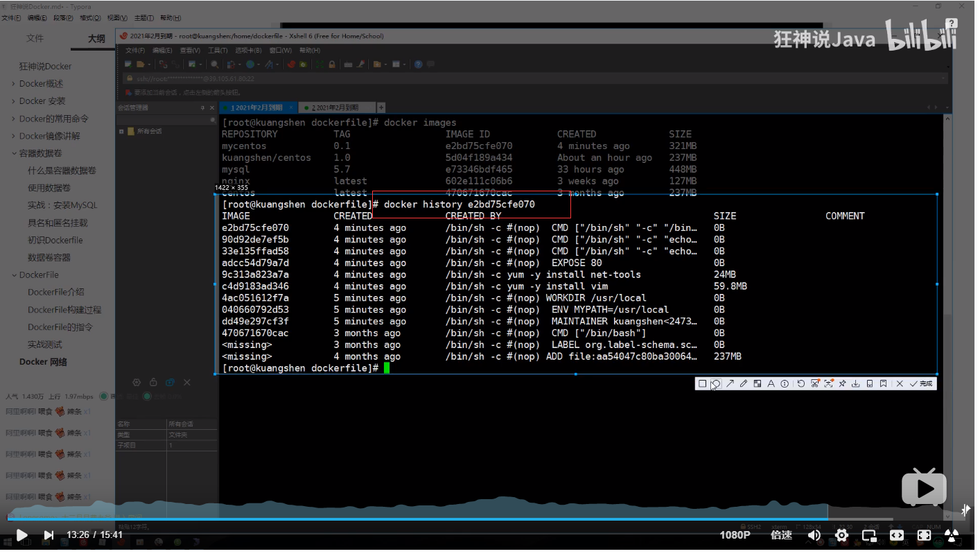Screen dimensions: 980x556
Task: Open Xshell 文件(F) menu
Action: [135, 51]
